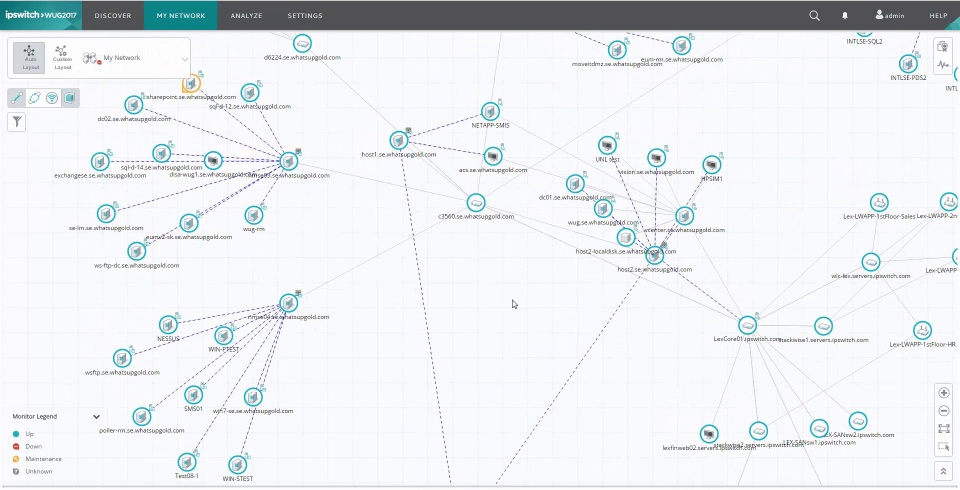Open the ANALYZE menu

click(x=246, y=15)
